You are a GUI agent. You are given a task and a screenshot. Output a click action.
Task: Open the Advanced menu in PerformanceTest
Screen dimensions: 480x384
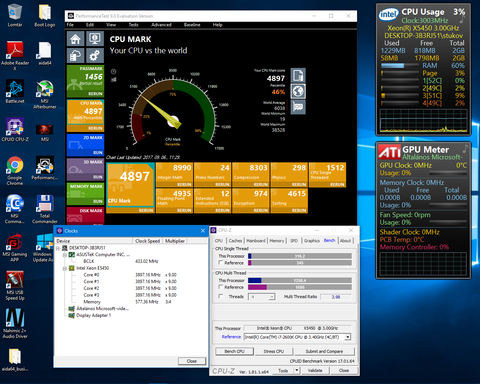(x=161, y=25)
